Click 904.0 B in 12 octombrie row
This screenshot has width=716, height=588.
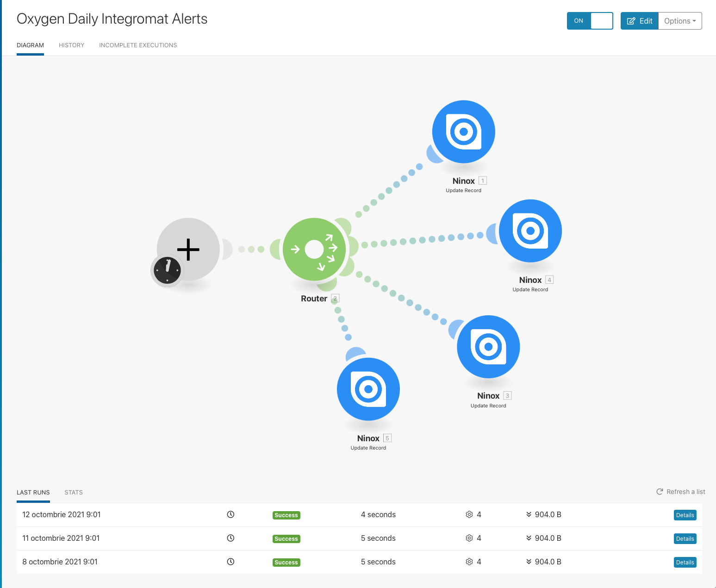click(548, 514)
